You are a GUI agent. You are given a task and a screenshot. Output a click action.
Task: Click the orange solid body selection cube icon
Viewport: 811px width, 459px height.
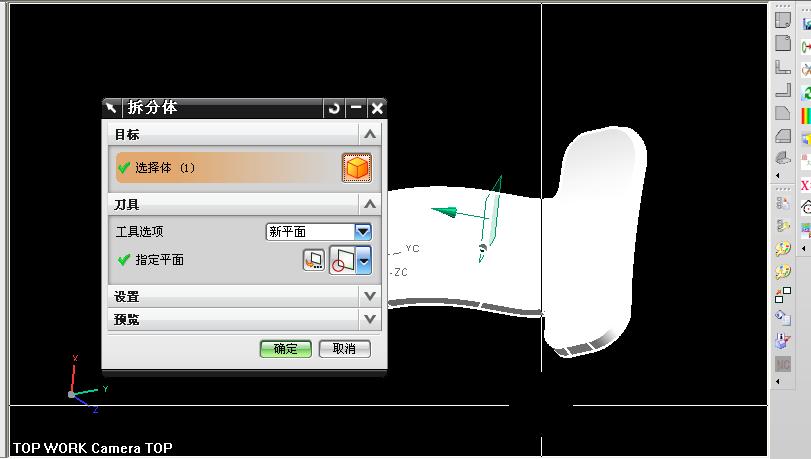(x=356, y=168)
